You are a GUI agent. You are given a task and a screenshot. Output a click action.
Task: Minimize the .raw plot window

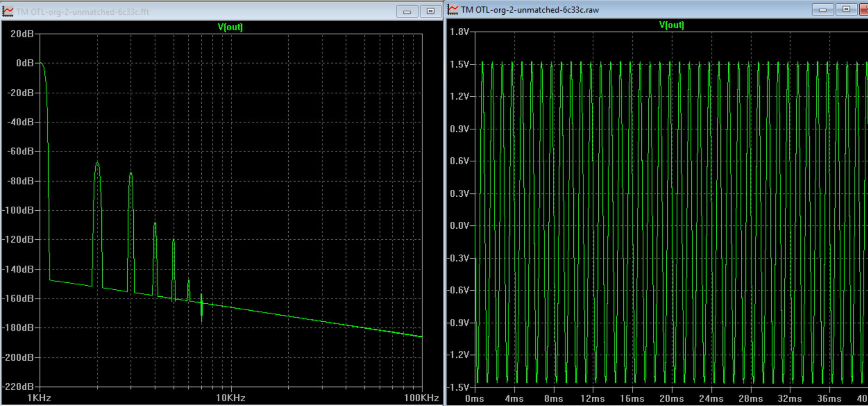coord(823,10)
